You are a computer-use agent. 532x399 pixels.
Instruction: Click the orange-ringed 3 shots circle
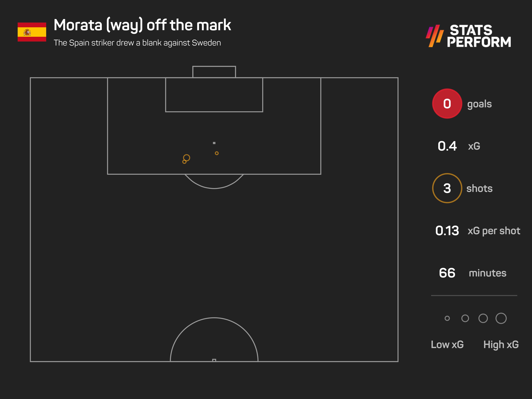pos(447,188)
